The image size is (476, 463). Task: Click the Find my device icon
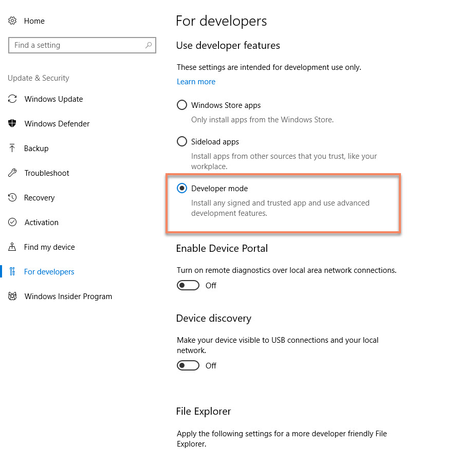pos(12,247)
